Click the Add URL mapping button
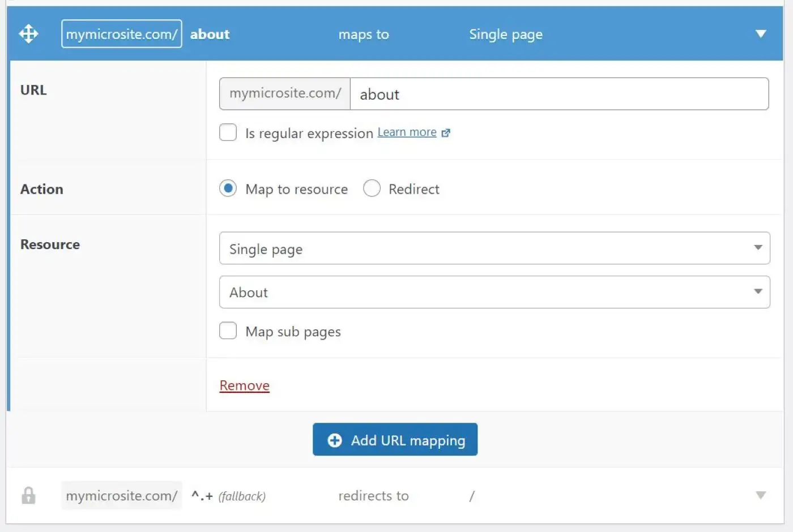Image resolution: width=793 pixels, height=532 pixels. click(395, 440)
